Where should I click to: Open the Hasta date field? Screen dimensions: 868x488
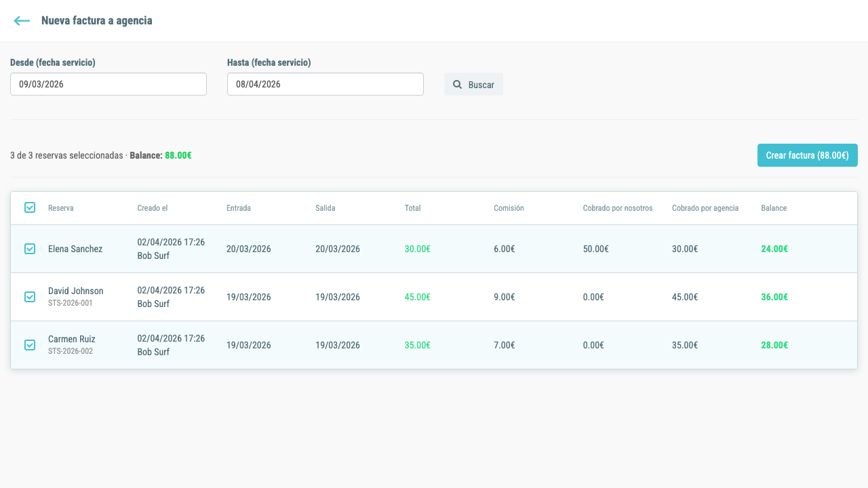[x=325, y=84]
